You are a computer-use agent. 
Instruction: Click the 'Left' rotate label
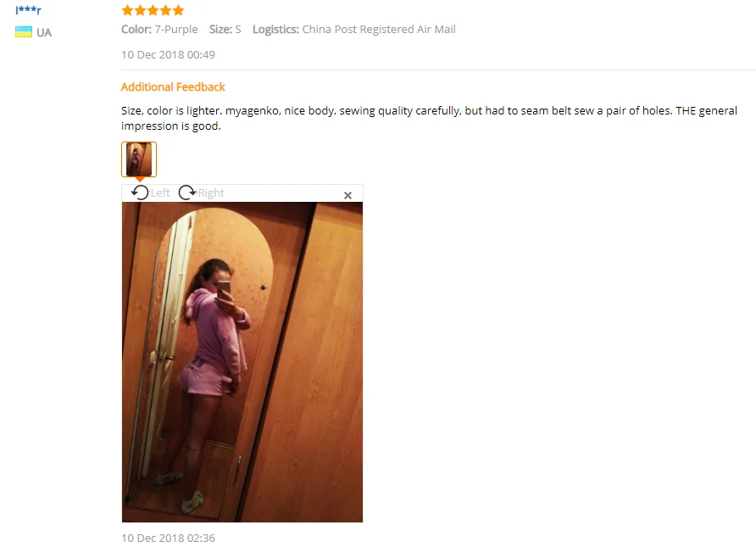click(160, 193)
